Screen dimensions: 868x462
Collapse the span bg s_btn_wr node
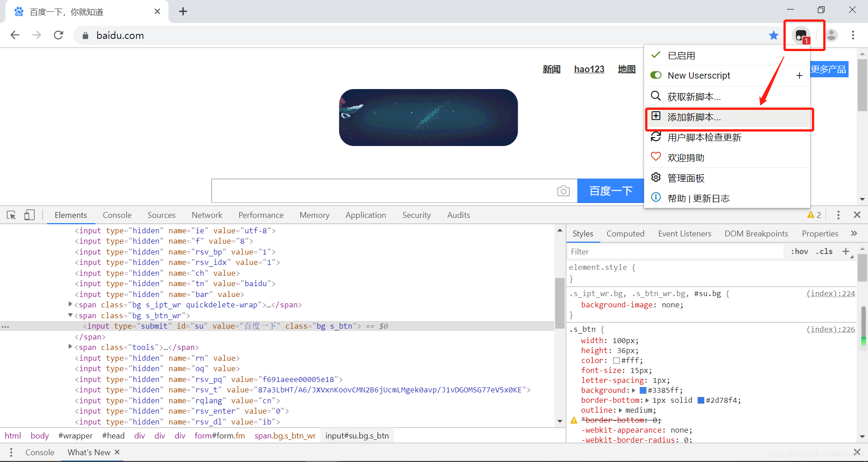click(x=70, y=315)
